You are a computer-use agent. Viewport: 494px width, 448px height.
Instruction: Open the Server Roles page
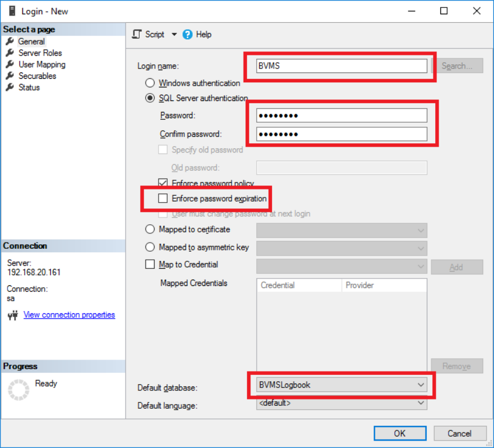(40, 53)
